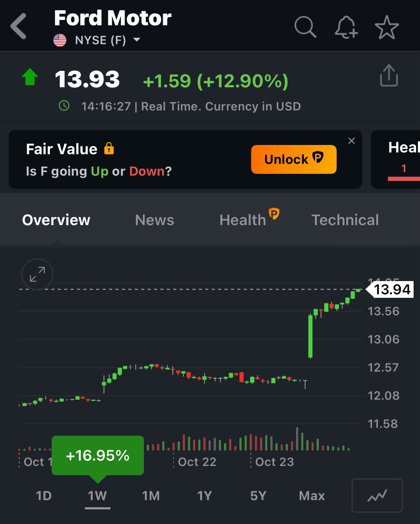420x524 pixels.
Task: Tap the green up arrow price indicator
Action: point(30,77)
